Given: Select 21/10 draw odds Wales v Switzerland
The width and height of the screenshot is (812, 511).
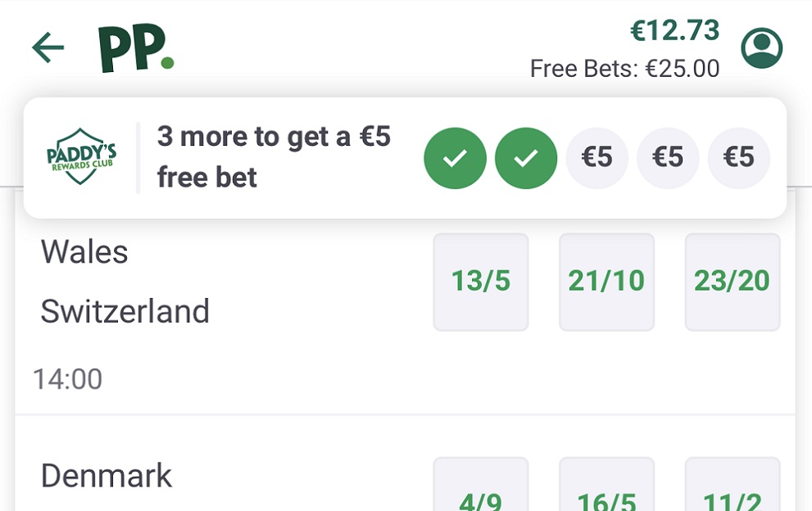Looking at the screenshot, I should [606, 282].
